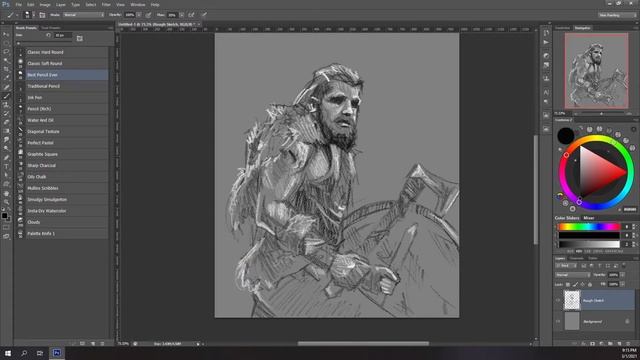Open the tool preset picker arrow beside brush icon
Screen dimensions: 640x360
pyautogui.click(x=17, y=15)
